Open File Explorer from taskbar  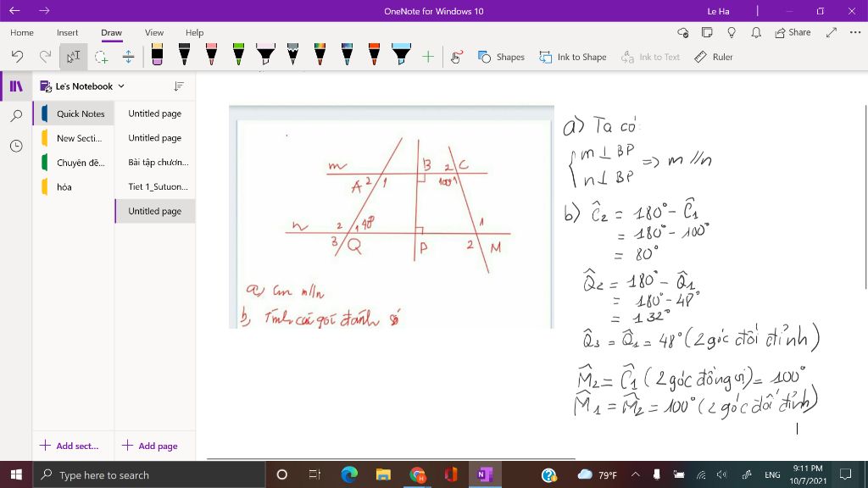tap(383, 474)
